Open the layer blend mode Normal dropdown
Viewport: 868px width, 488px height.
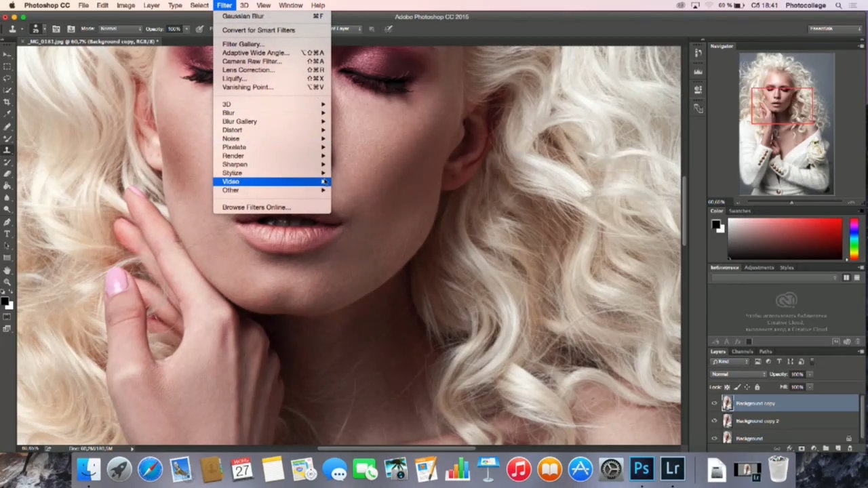tap(738, 374)
